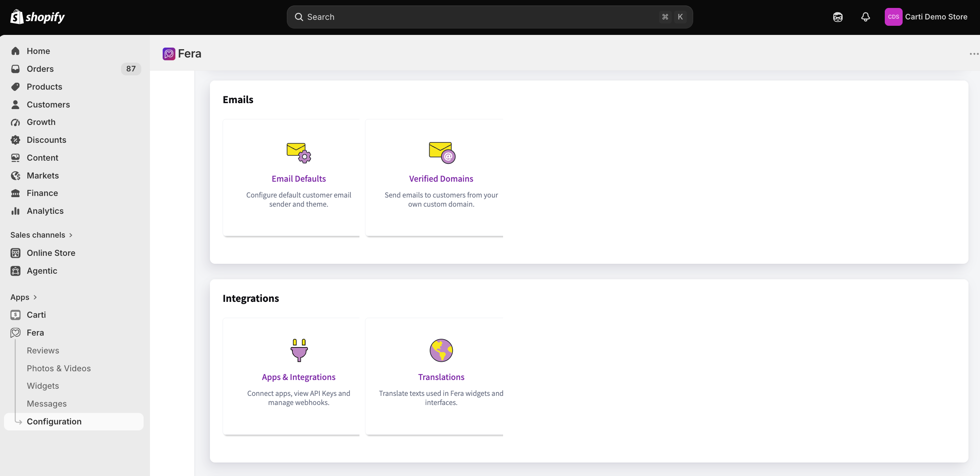This screenshot has width=980, height=476.
Task: Click the K shortcut key hint
Action: click(680, 17)
